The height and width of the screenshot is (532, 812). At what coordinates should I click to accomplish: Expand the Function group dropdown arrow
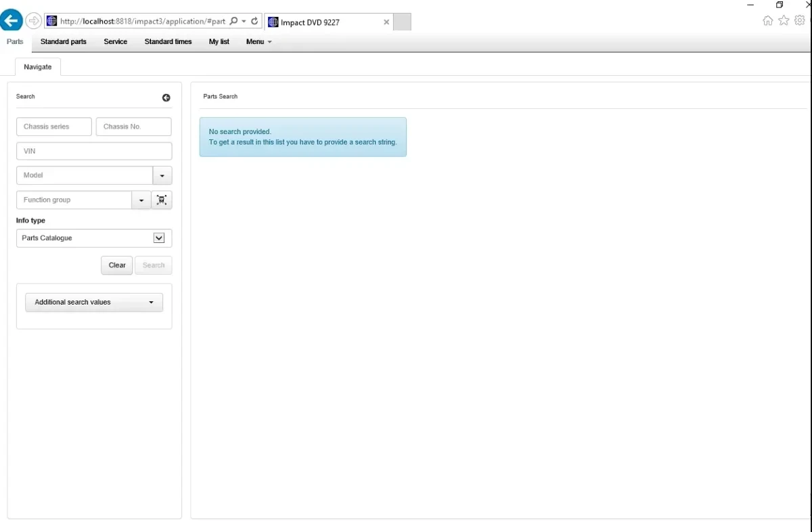click(141, 200)
